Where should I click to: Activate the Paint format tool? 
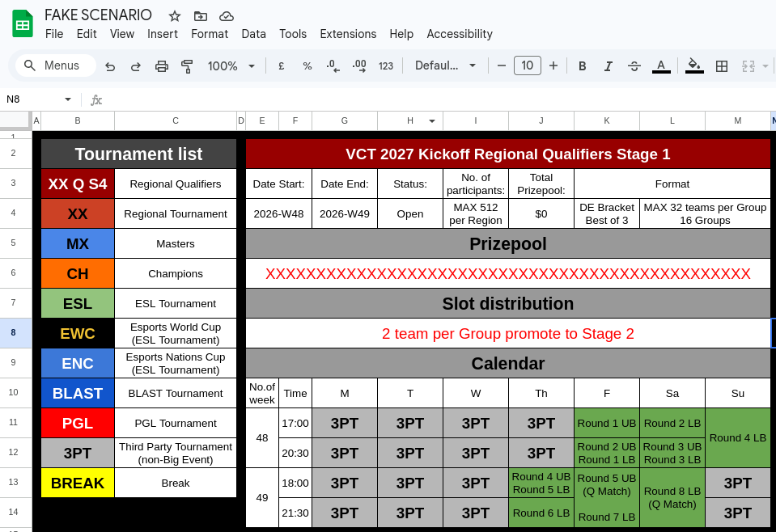tap(187, 65)
